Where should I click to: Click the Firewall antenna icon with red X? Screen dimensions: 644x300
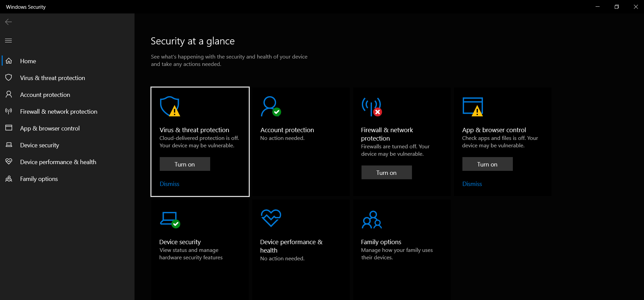pos(372,107)
